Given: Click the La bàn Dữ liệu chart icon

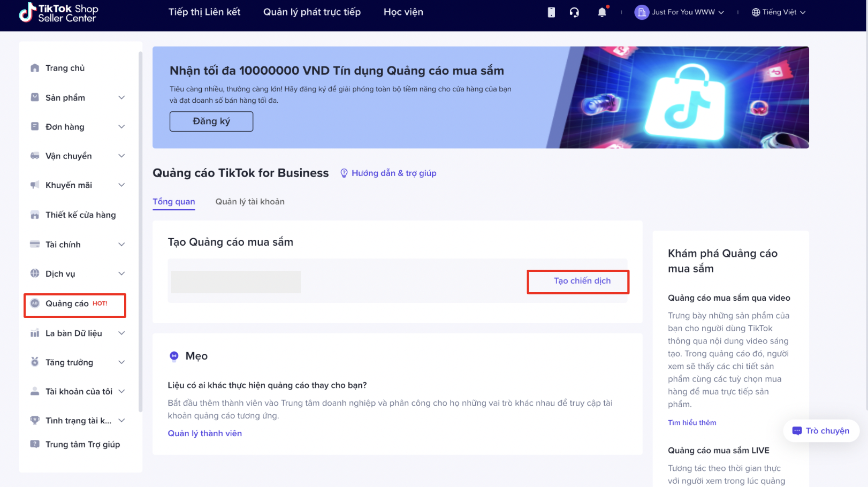Looking at the screenshot, I should [35, 333].
